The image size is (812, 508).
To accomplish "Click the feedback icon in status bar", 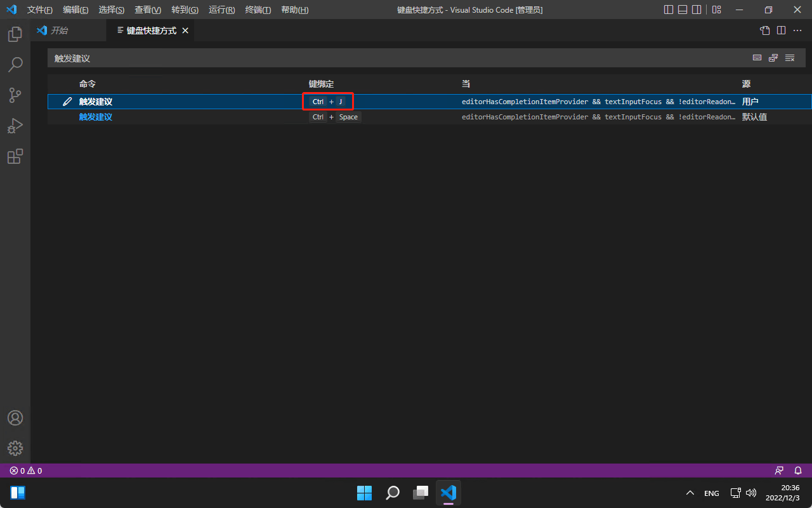I will 779,471.
